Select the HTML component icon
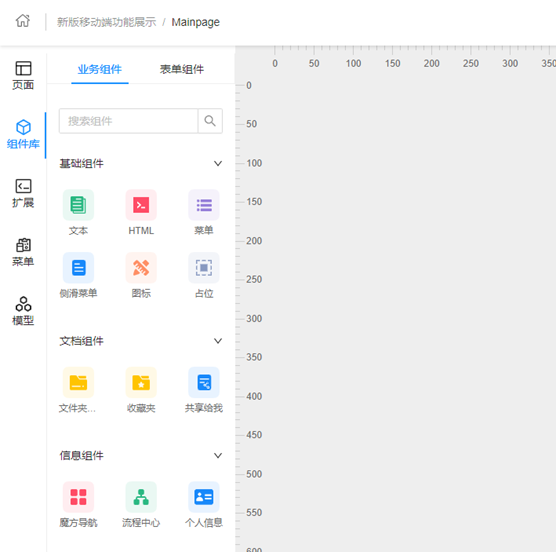The width and height of the screenshot is (556, 552). [x=141, y=205]
